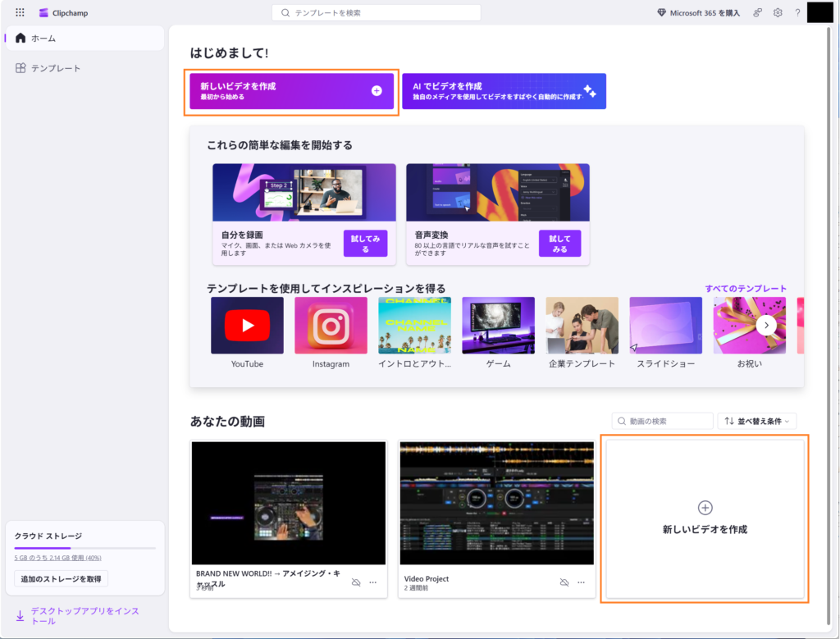Open more options for BRAND NEW WORLD video
The width and height of the screenshot is (840, 639).
tap(372, 582)
